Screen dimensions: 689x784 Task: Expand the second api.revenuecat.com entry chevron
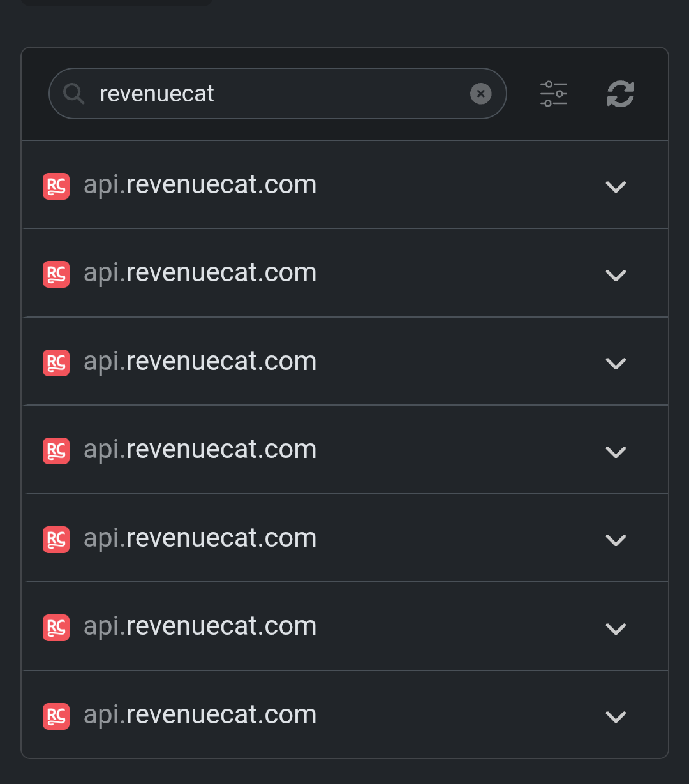tap(615, 276)
